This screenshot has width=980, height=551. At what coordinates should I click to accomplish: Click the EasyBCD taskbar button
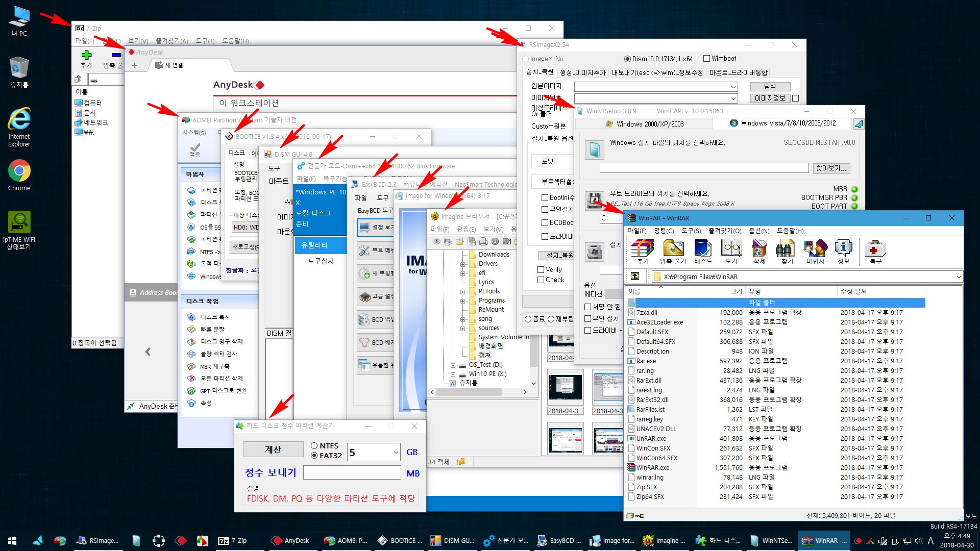[x=559, y=540]
